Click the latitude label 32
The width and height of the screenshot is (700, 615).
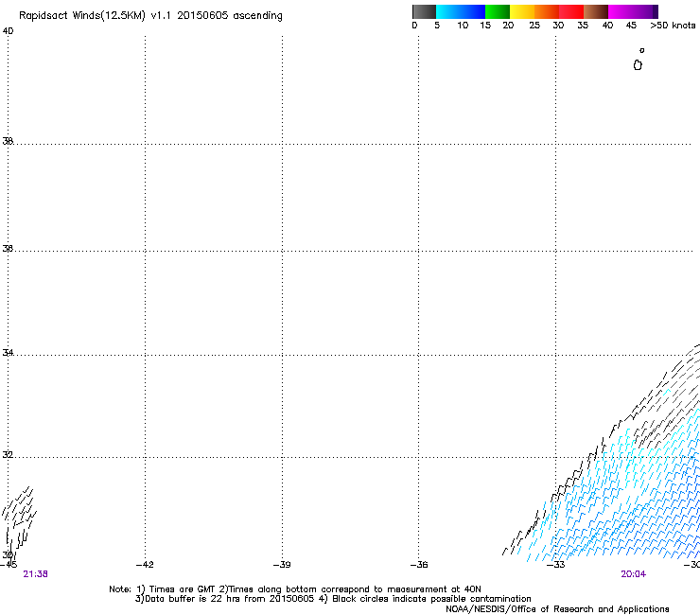pos(8,455)
